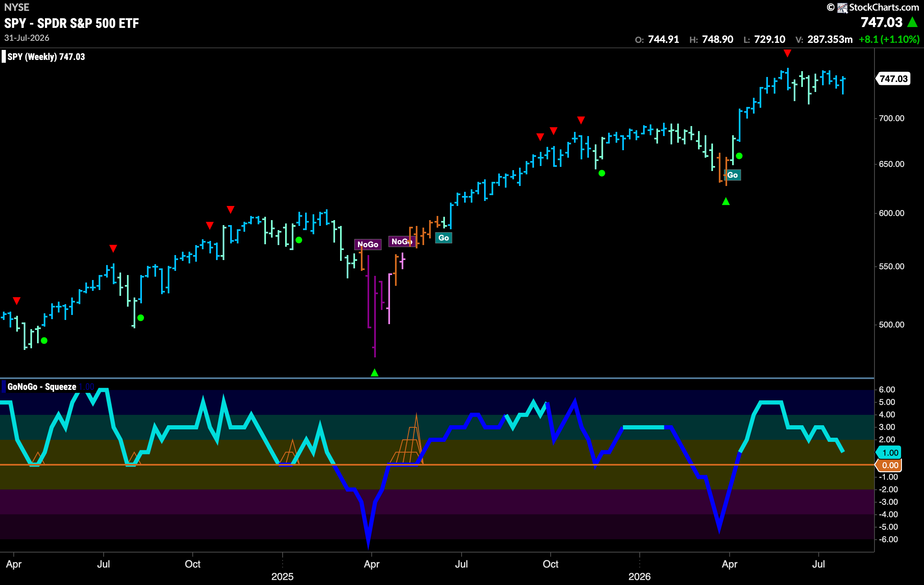Image resolution: width=924 pixels, height=585 pixels.
Task: Click the green dot near the early 2025 bars
Action: (299, 240)
